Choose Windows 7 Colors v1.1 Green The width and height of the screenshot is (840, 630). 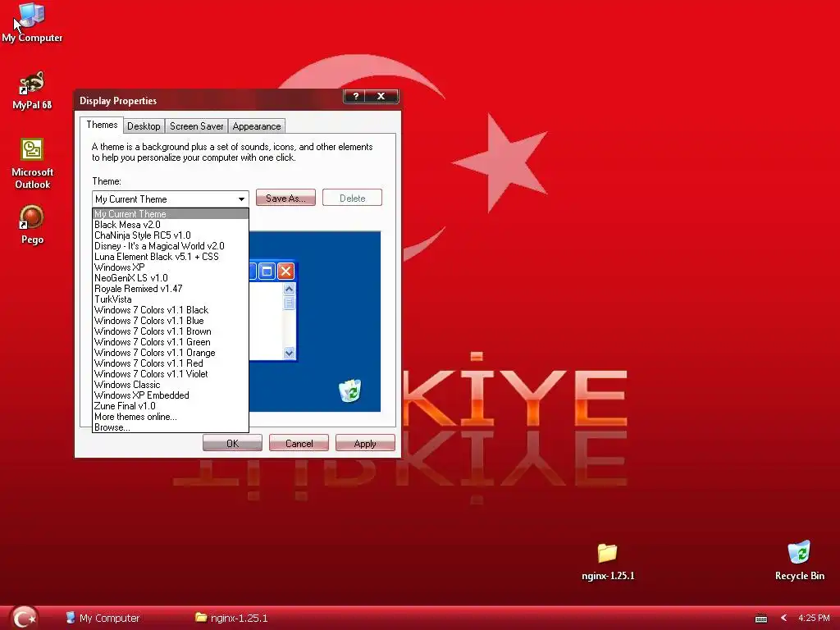pos(171,342)
